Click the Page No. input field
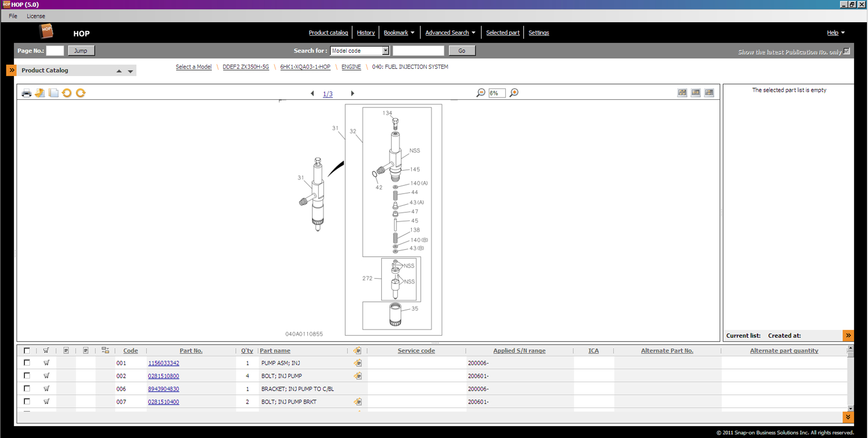This screenshot has height=438, width=868. coord(55,51)
